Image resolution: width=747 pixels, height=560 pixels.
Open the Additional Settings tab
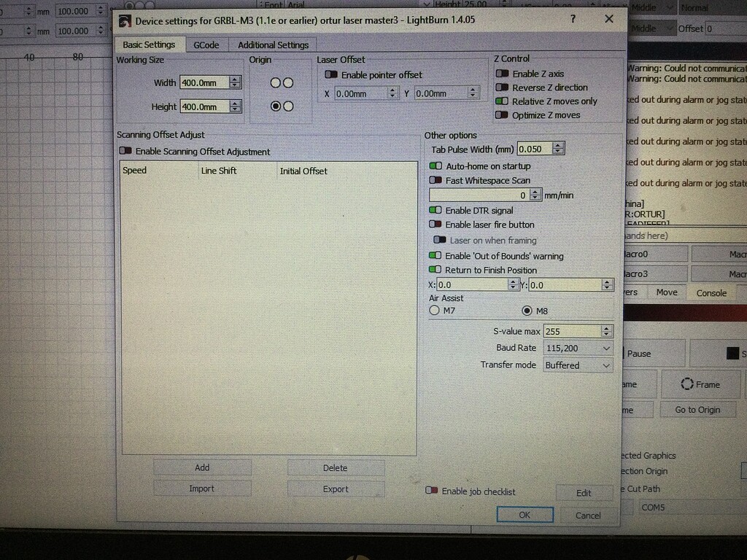pyautogui.click(x=273, y=45)
